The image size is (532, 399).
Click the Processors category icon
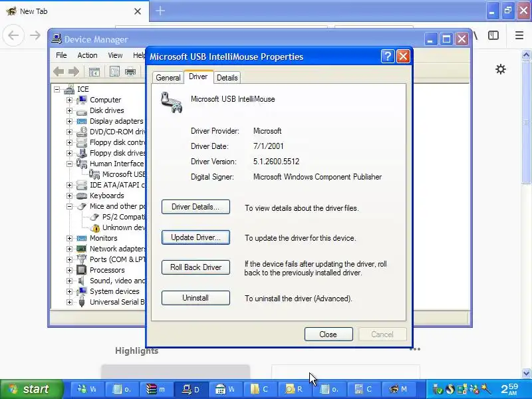[x=81, y=270]
